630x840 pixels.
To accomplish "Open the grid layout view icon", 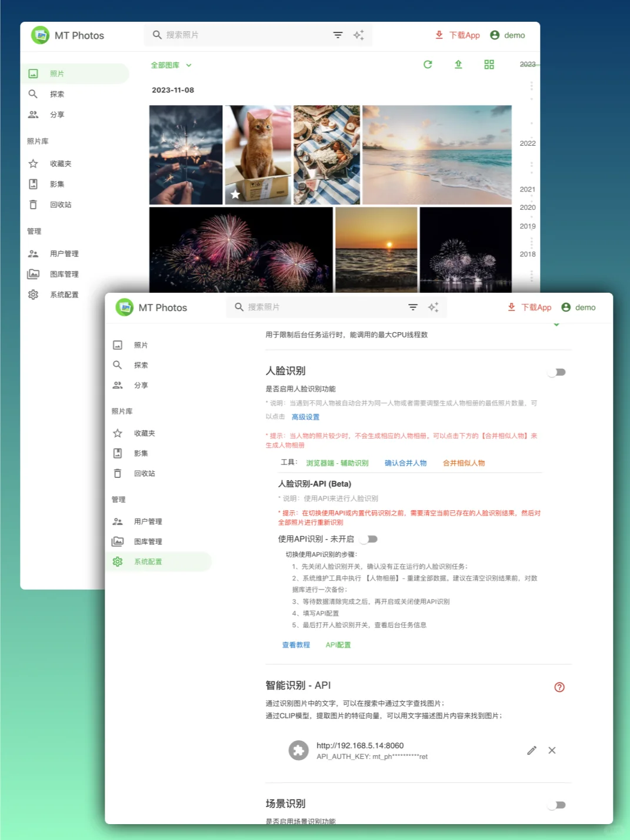I will [x=489, y=65].
